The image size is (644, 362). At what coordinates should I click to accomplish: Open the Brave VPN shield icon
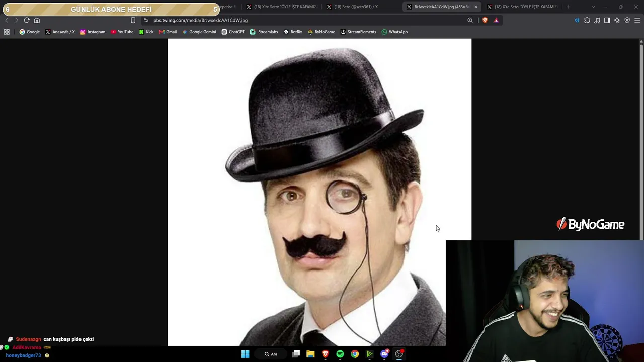tap(627, 20)
